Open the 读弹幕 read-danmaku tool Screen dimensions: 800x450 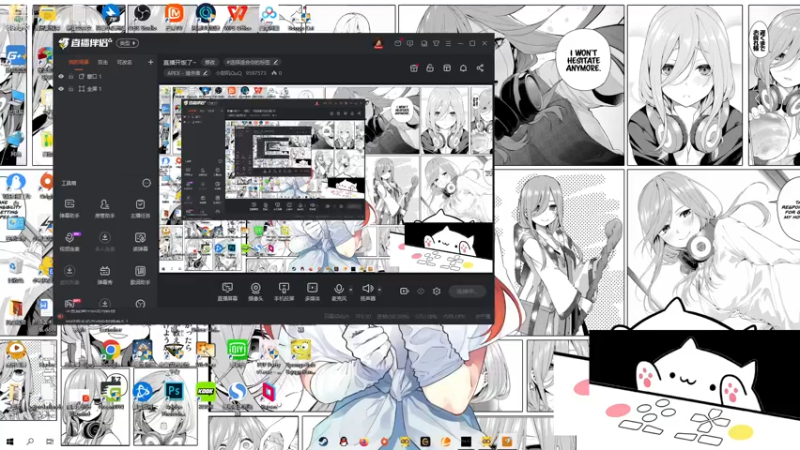[140, 241]
